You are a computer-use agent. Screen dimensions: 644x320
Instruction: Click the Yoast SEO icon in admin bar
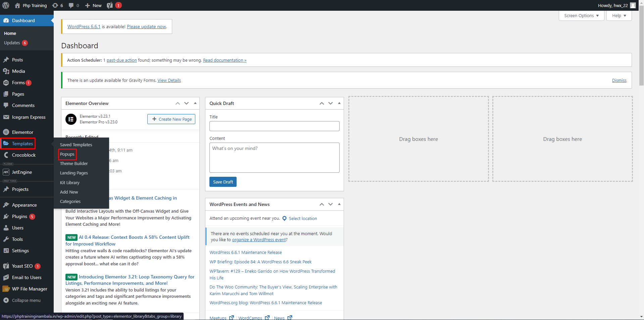[110, 5]
